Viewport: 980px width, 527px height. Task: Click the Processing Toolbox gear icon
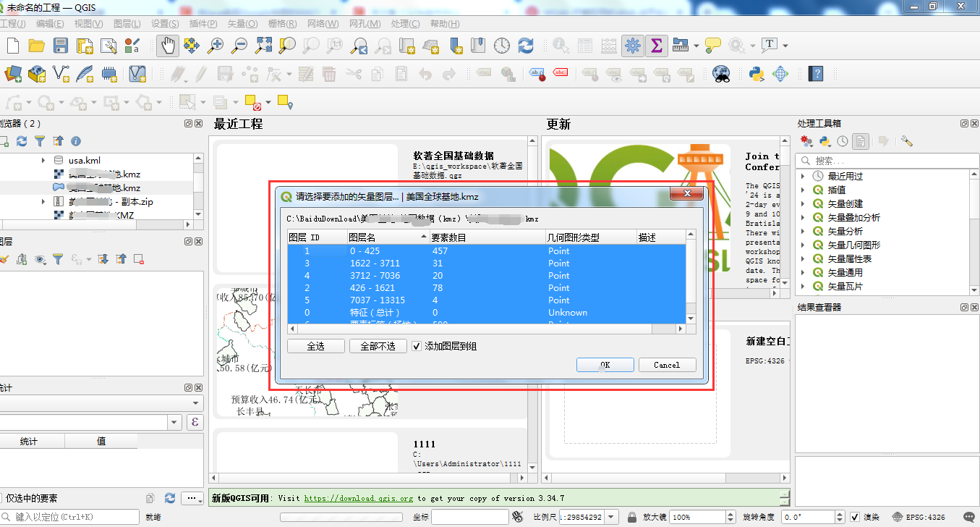tap(632, 45)
